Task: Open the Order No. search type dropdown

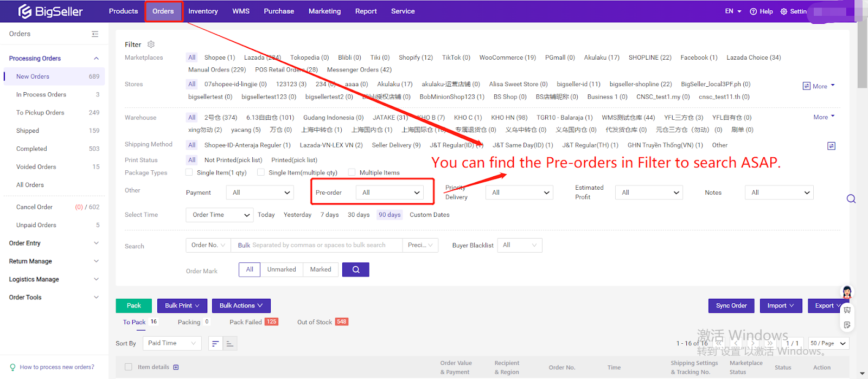Action: tap(208, 245)
